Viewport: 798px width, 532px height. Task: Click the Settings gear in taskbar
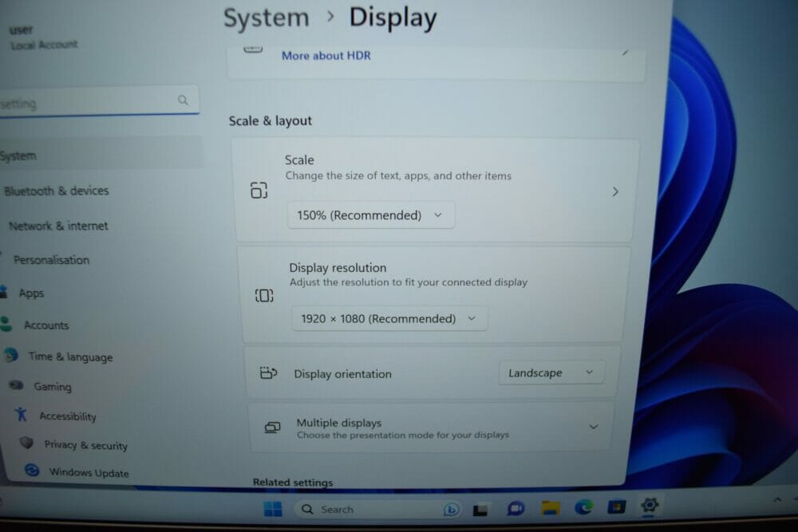(650, 505)
